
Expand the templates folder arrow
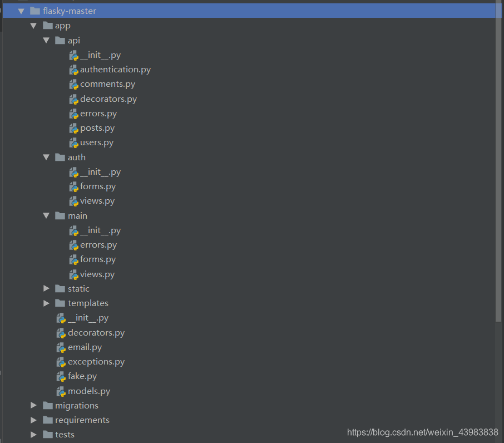46,303
